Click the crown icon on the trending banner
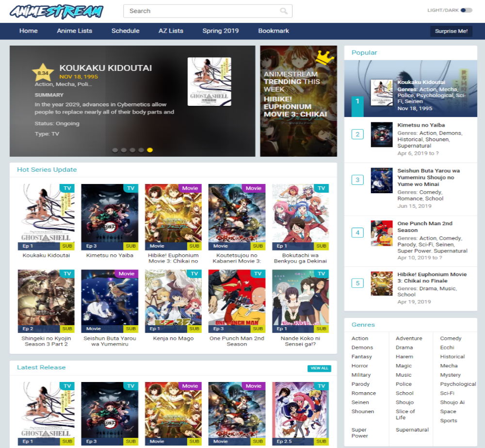The image size is (485, 448). [324, 58]
